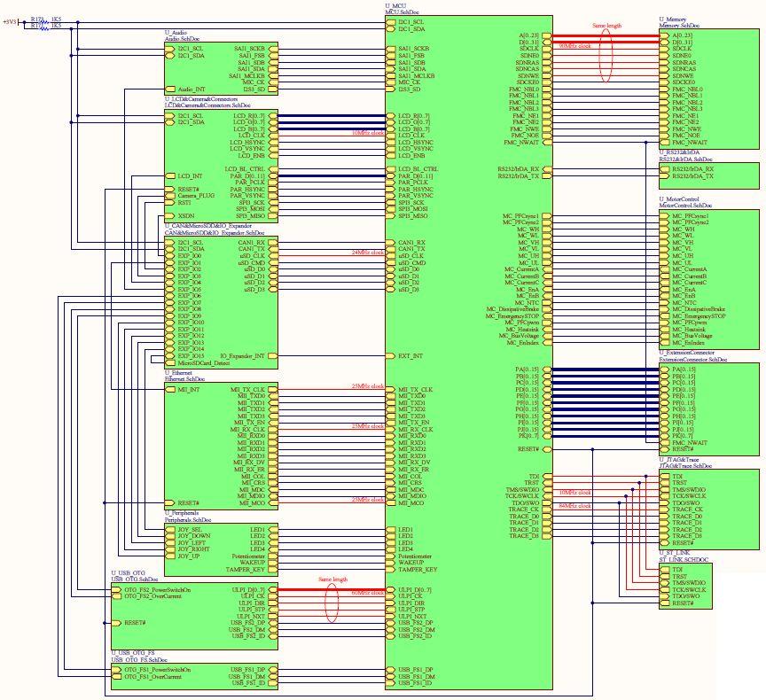Click the MII_INT port on Ethernet sheet
766x700 pixels.
[188, 389]
